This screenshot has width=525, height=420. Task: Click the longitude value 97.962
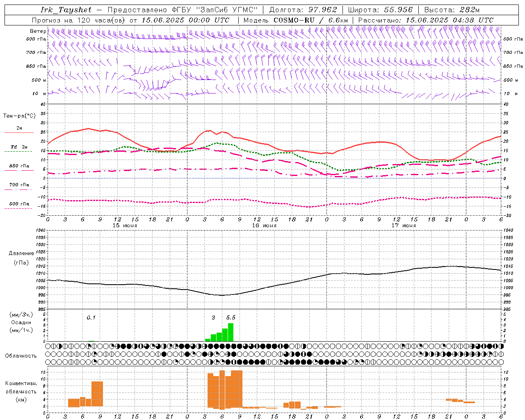click(x=322, y=10)
